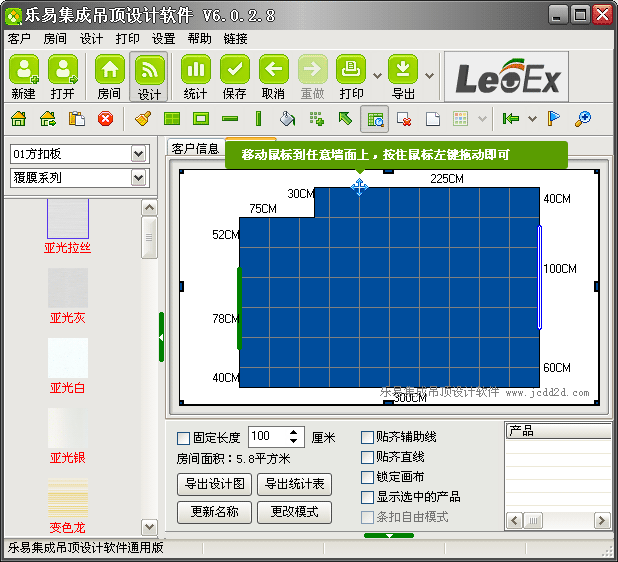Open the 设置 menu
The width and height of the screenshot is (618, 562).
[x=164, y=39]
